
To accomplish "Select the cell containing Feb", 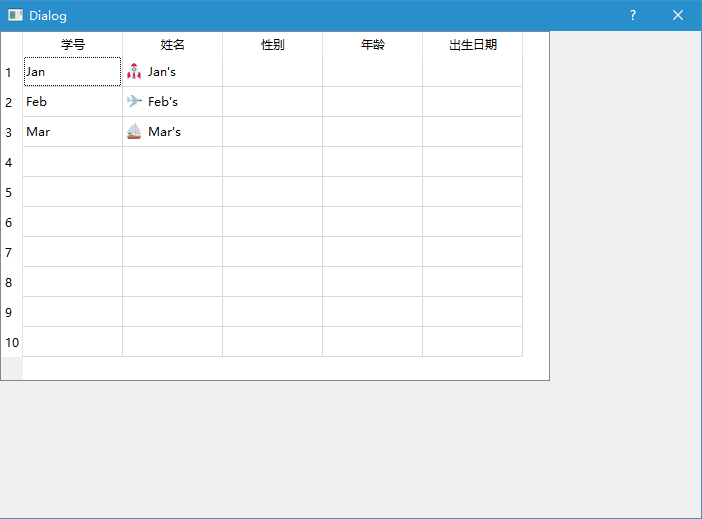I will point(73,102).
